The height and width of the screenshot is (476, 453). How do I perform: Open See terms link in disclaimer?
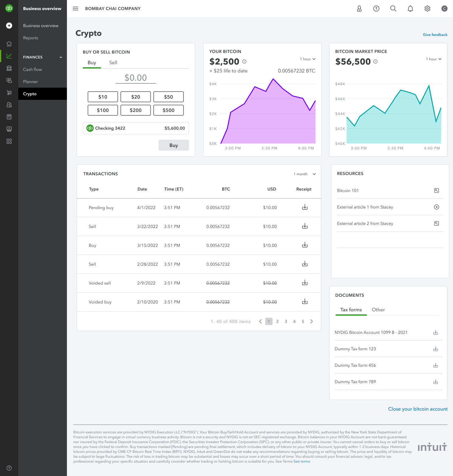302,461
